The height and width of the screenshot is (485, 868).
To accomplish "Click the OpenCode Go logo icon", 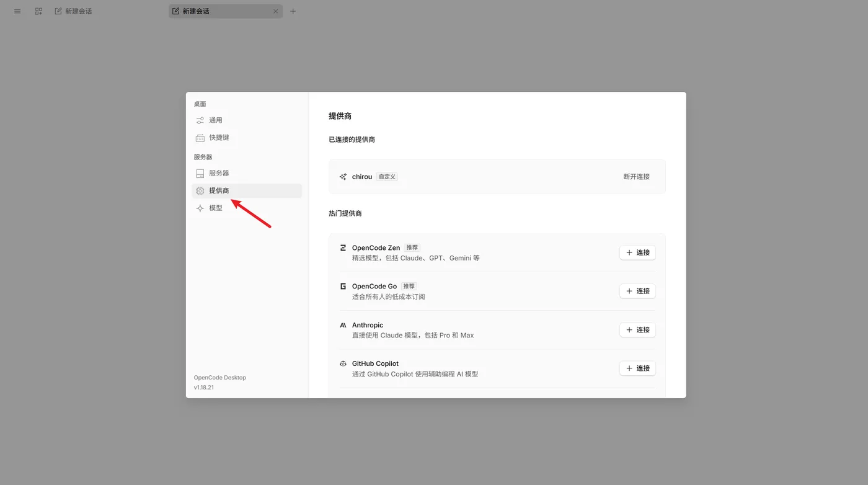I will (x=343, y=287).
